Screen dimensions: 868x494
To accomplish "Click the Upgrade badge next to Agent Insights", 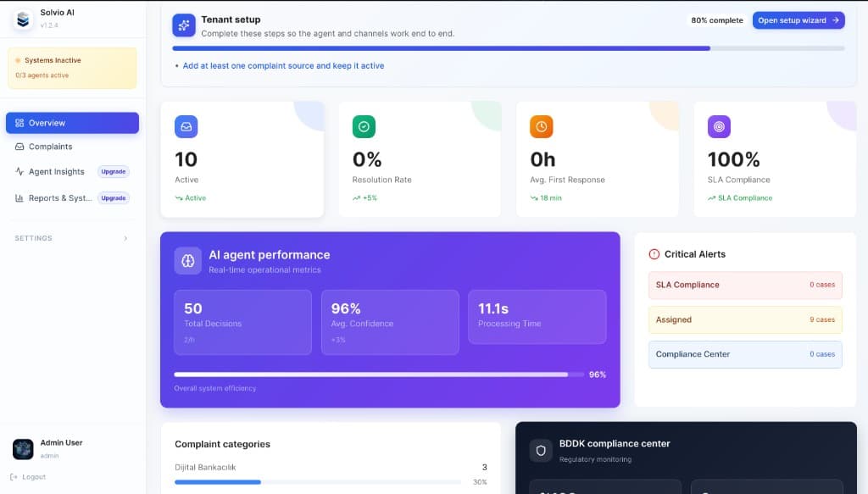I will point(113,171).
